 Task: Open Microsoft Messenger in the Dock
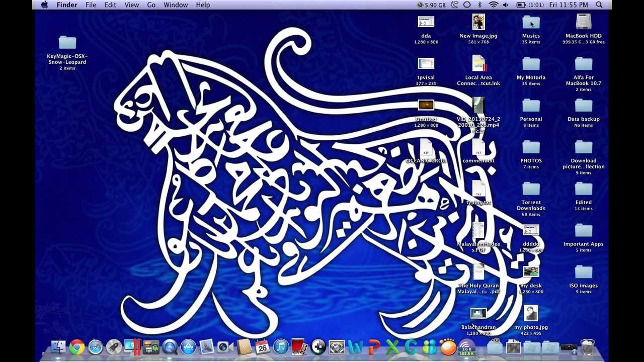pos(429,346)
